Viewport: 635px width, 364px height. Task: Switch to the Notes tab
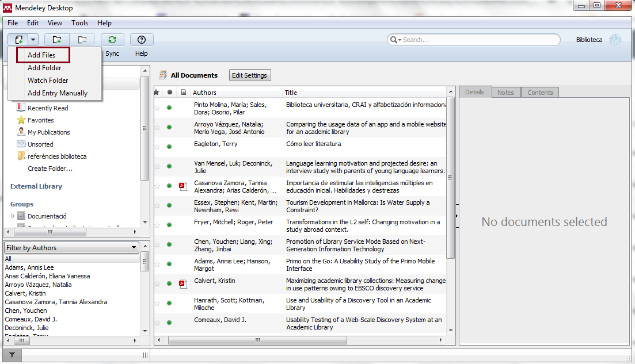coord(505,93)
